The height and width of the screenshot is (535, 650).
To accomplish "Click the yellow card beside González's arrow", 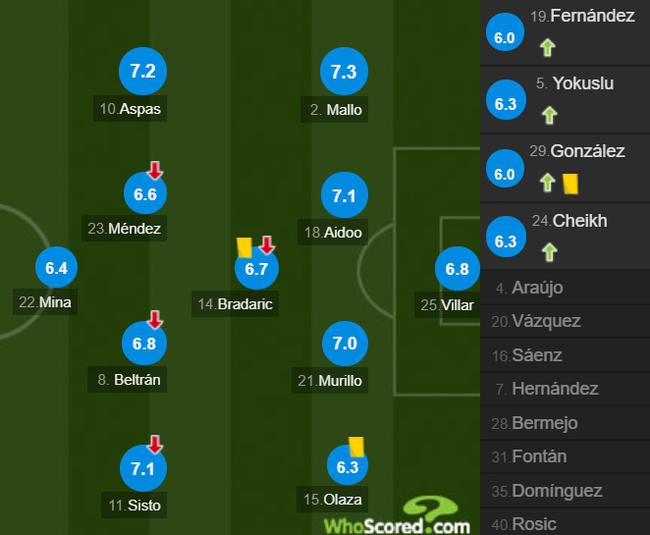I will click(x=570, y=184).
